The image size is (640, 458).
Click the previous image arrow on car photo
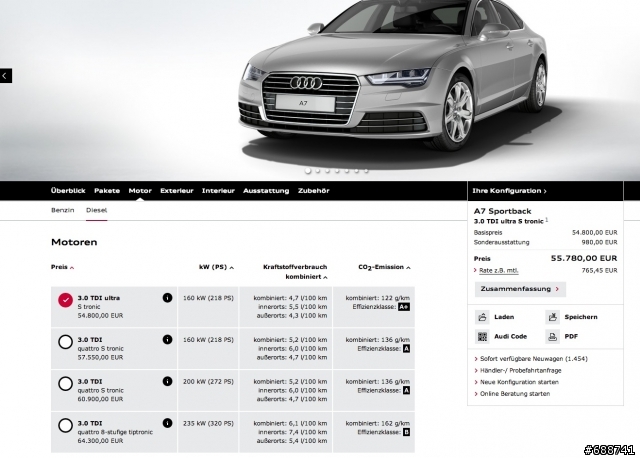point(5,76)
